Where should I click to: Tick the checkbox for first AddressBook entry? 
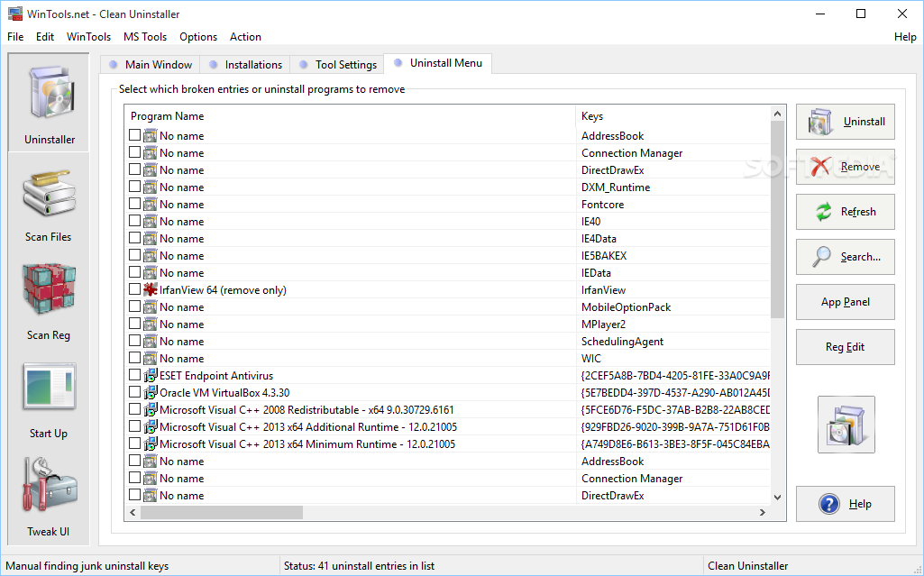point(135,135)
